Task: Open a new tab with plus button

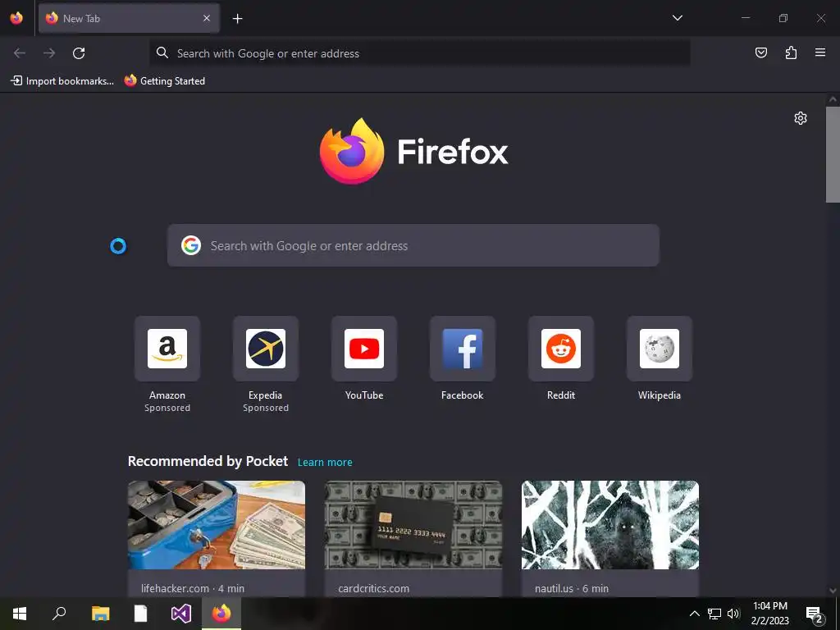Action: (237, 19)
